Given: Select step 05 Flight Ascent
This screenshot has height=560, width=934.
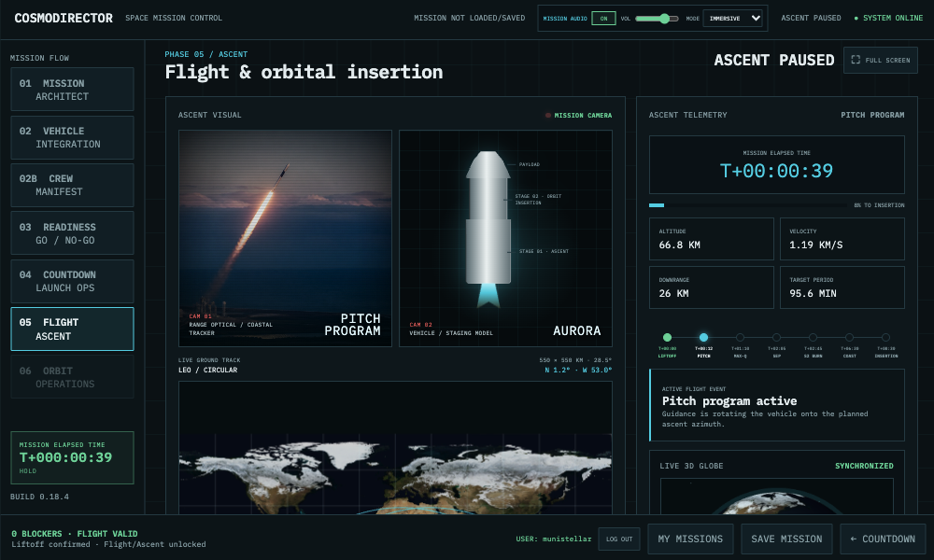Looking at the screenshot, I should pos(72,329).
